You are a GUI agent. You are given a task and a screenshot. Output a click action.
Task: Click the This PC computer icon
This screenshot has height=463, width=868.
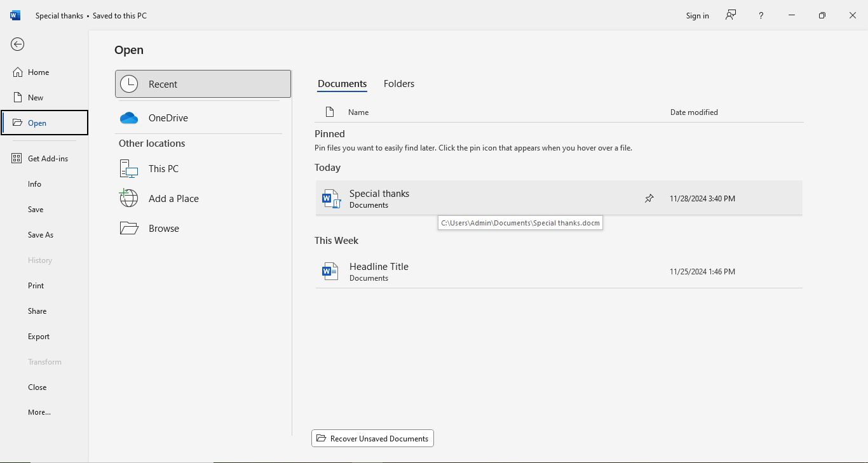(129, 169)
